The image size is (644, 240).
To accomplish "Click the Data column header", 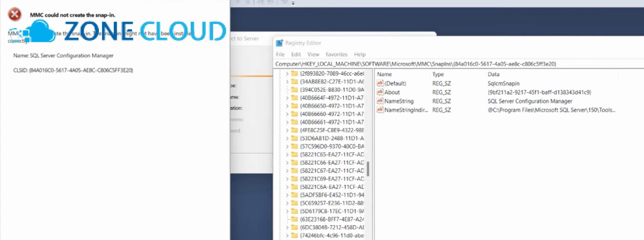I will coord(493,74).
